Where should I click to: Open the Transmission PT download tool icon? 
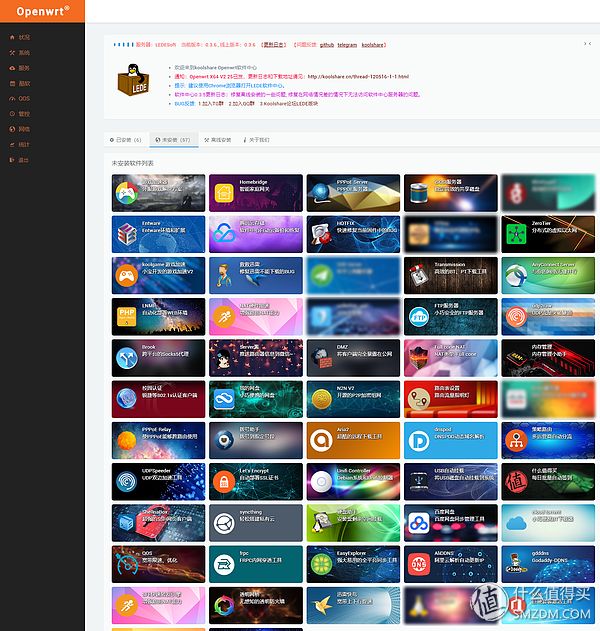click(419, 275)
